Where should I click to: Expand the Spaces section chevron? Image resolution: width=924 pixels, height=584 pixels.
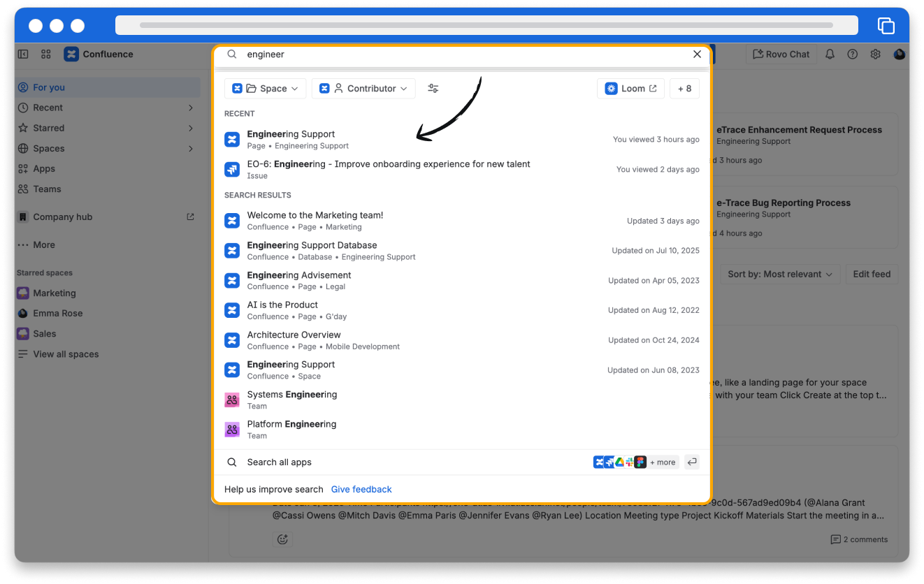(191, 148)
